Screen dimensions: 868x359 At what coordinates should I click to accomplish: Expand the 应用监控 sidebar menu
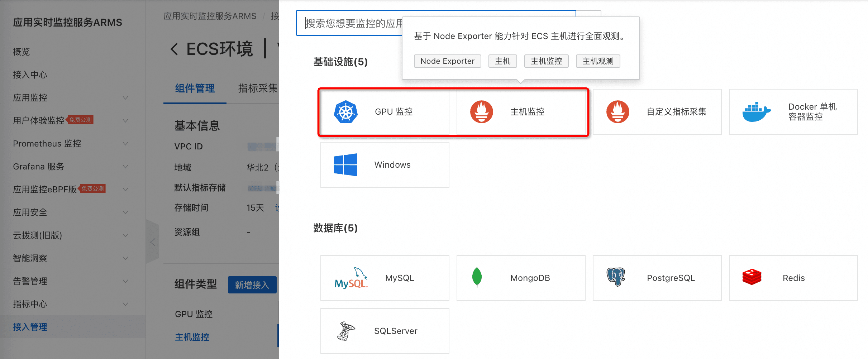[125, 98]
